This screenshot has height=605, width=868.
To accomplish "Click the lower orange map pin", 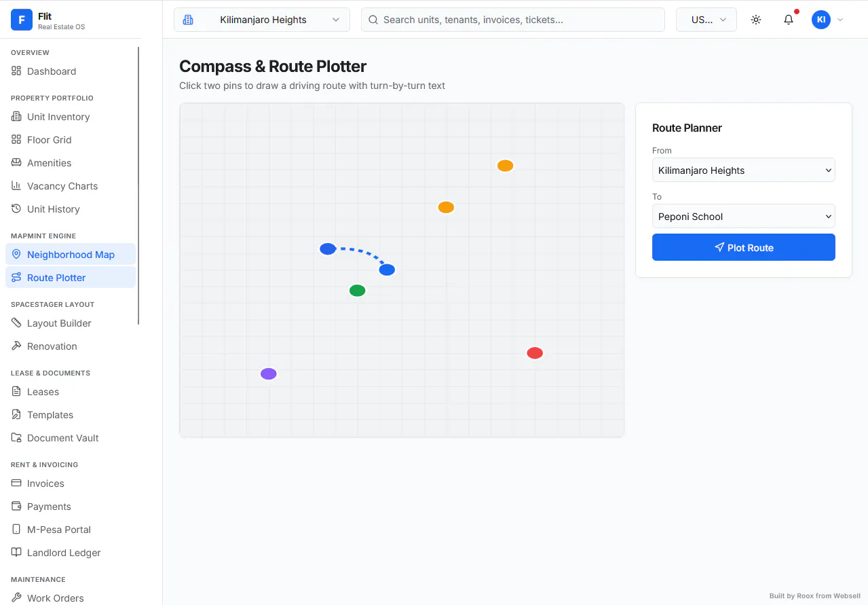I will click(x=446, y=207).
